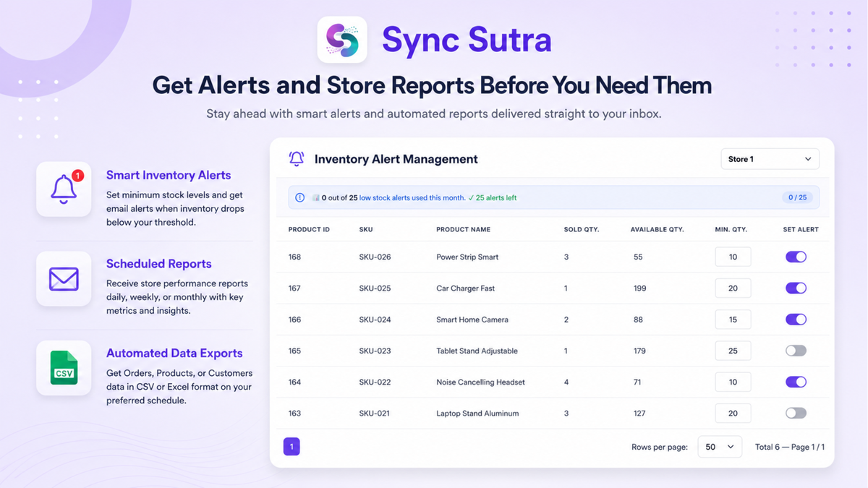Click product ID 168

point(294,257)
